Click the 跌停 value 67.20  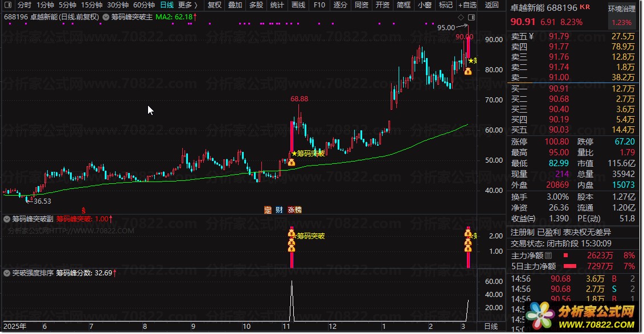(x=625, y=142)
